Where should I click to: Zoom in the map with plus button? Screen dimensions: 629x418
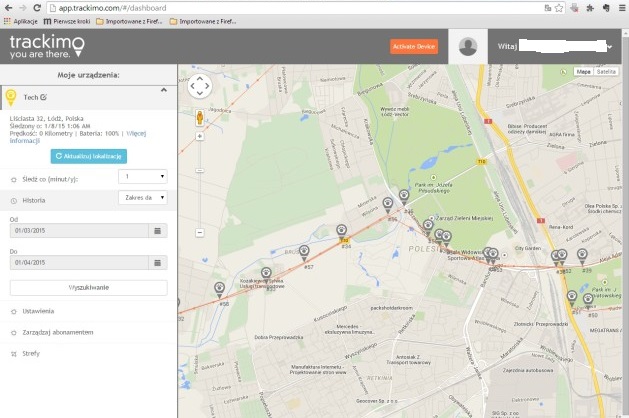pos(200,136)
